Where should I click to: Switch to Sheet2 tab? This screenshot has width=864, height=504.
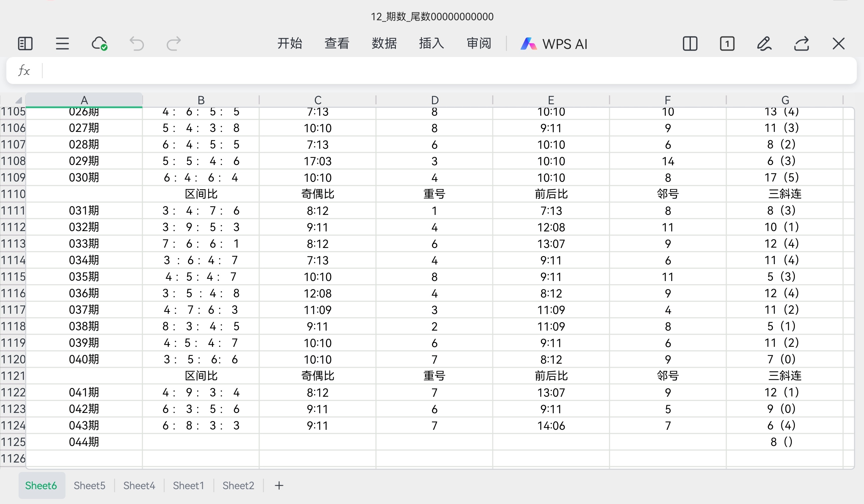tap(238, 485)
